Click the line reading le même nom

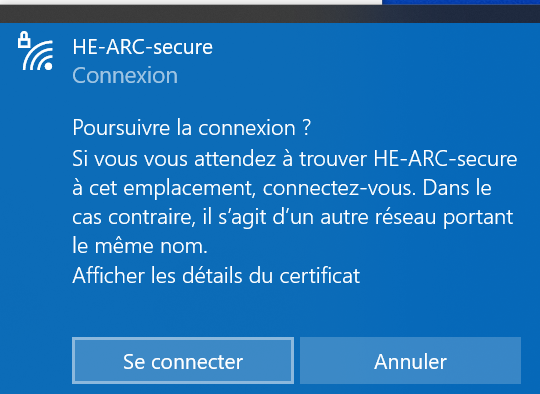pos(140,246)
